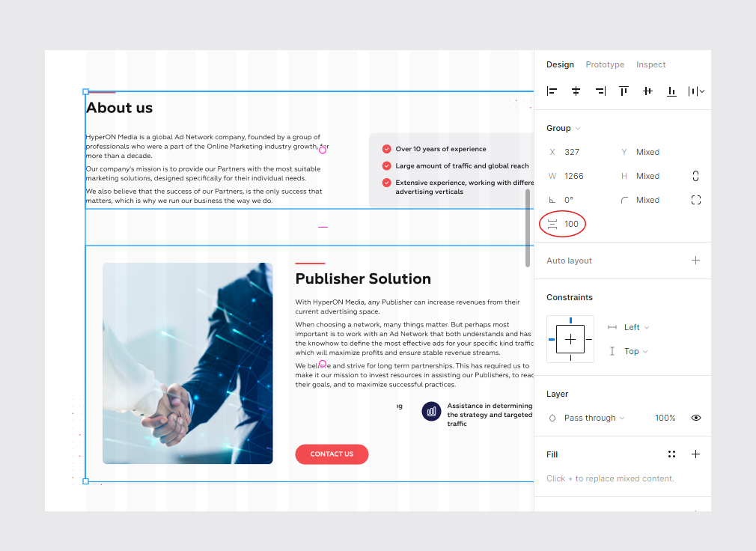Image resolution: width=756 pixels, height=551 pixels.
Task: Click the bar chart icon beside Assistance
Action: click(431, 412)
